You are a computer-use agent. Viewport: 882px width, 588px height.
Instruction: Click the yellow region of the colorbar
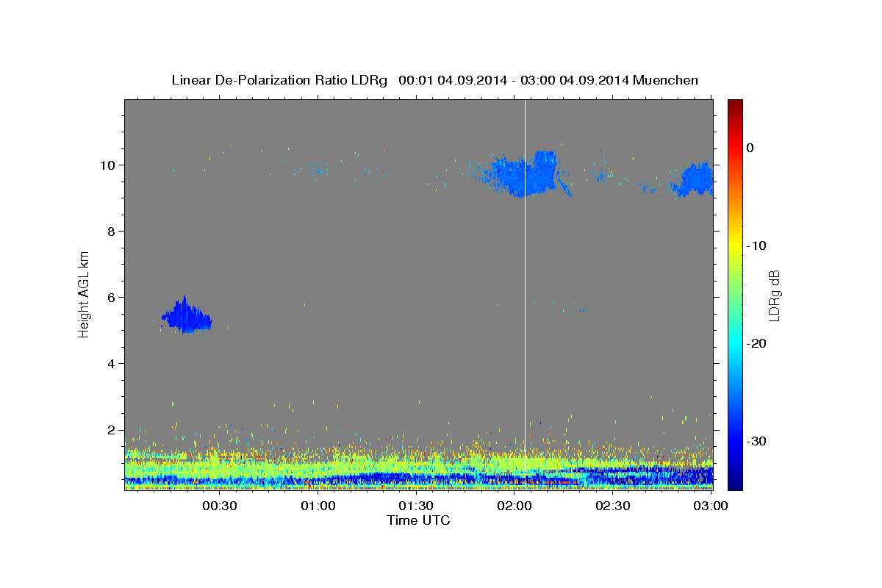tap(734, 246)
